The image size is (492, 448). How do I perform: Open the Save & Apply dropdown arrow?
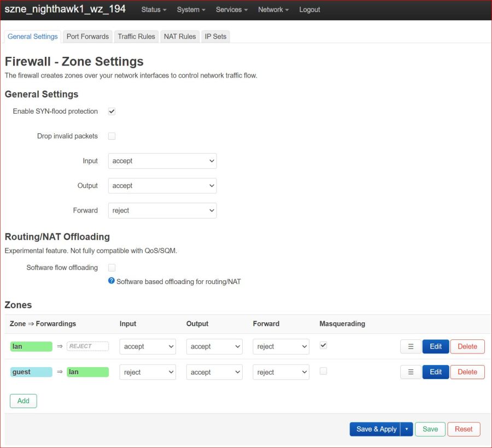pos(406,429)
